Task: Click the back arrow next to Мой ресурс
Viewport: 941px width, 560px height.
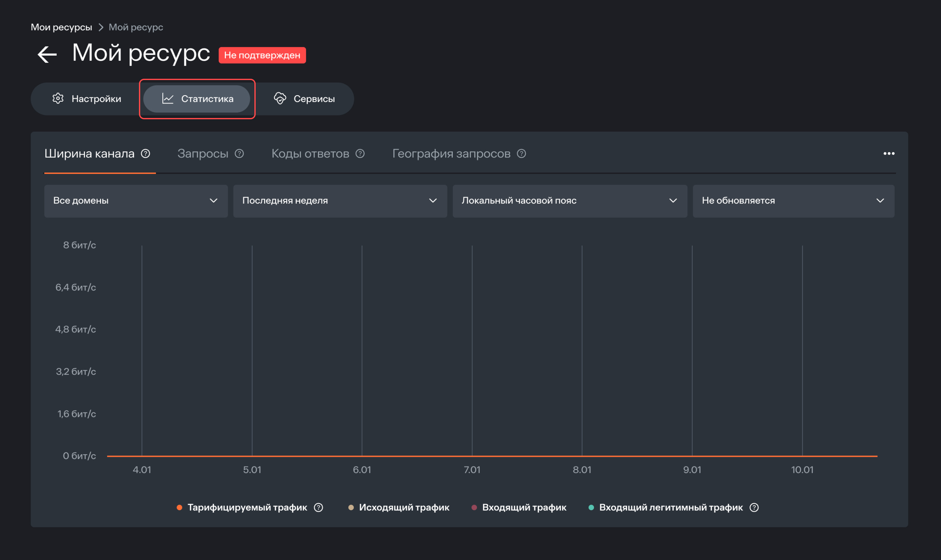Action: [47, 55]
